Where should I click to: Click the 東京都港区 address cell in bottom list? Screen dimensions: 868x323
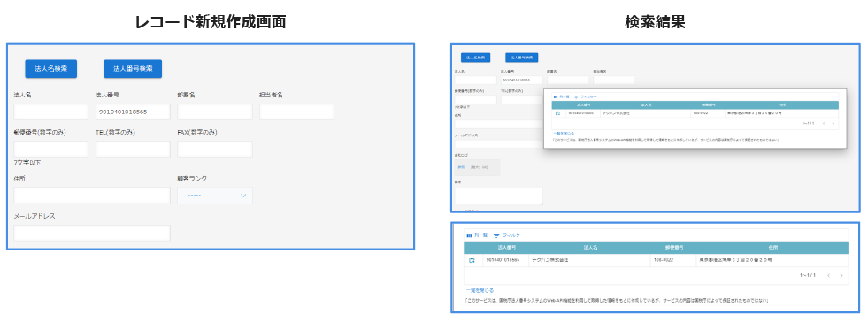click(772, 259)
